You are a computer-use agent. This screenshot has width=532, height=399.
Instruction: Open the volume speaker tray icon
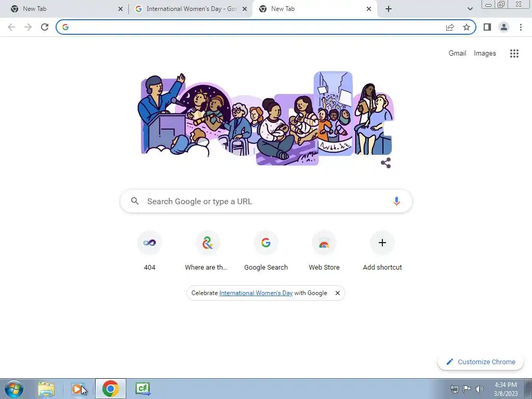pyautogui.click(x=480, y=389)
